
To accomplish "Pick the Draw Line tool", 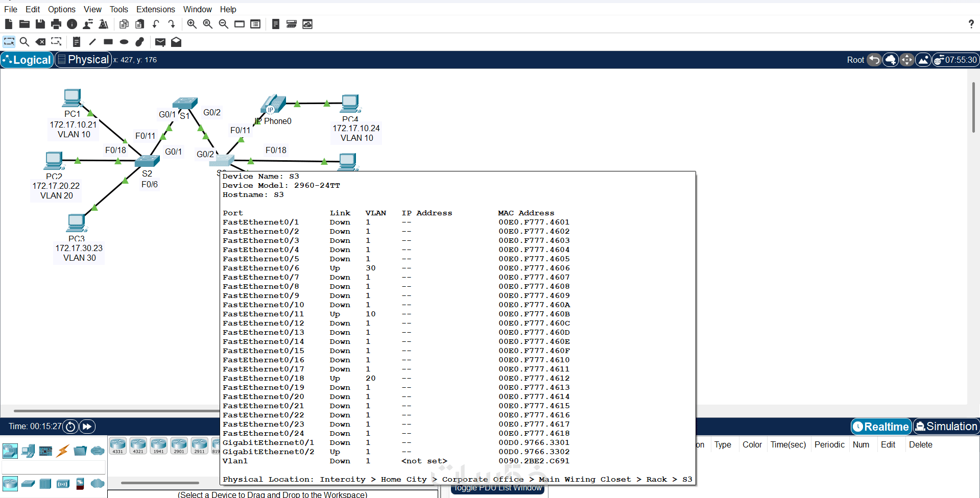I will coord(92,42).
